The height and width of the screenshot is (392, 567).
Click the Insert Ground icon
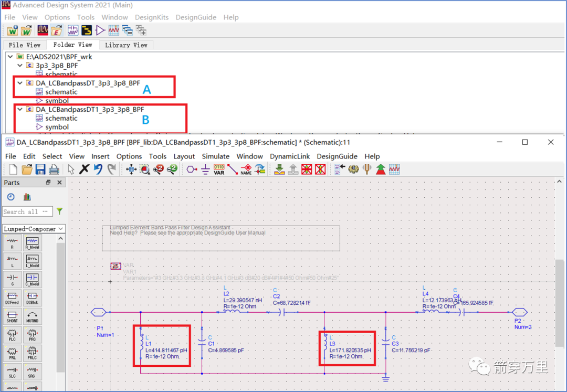pyautogui.click(x=205, y=169)
